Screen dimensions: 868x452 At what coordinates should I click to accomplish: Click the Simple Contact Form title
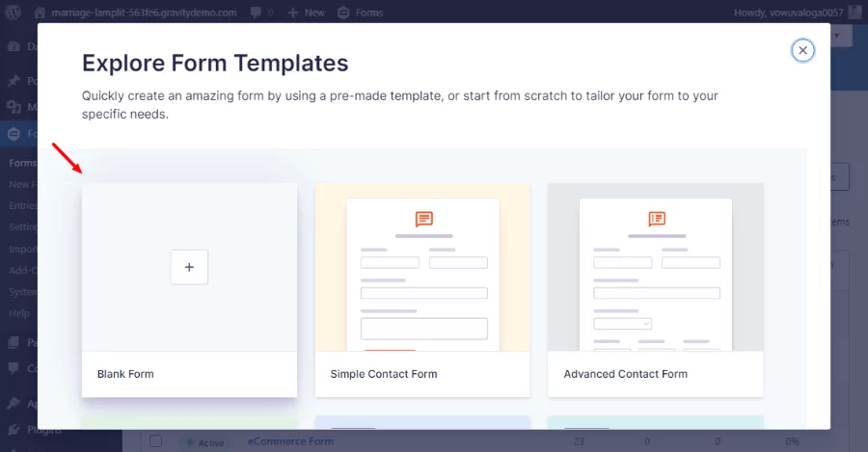[384, 374]
